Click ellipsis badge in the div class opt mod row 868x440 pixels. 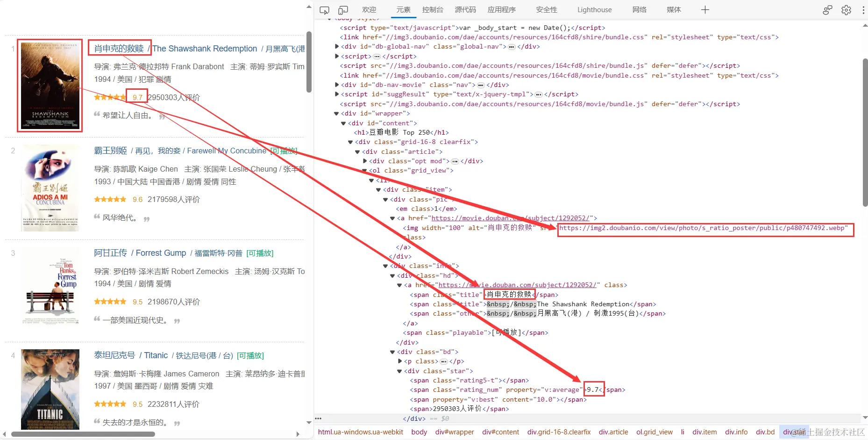point(455,161)
